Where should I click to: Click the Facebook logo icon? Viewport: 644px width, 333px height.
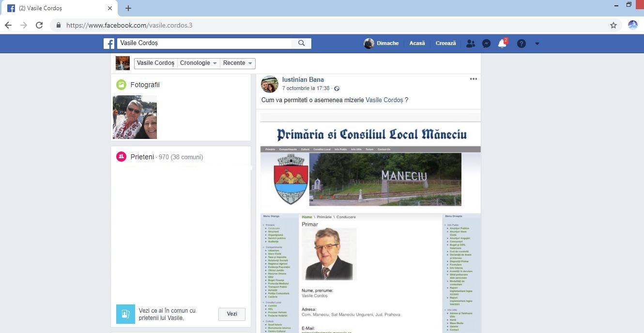109,44
